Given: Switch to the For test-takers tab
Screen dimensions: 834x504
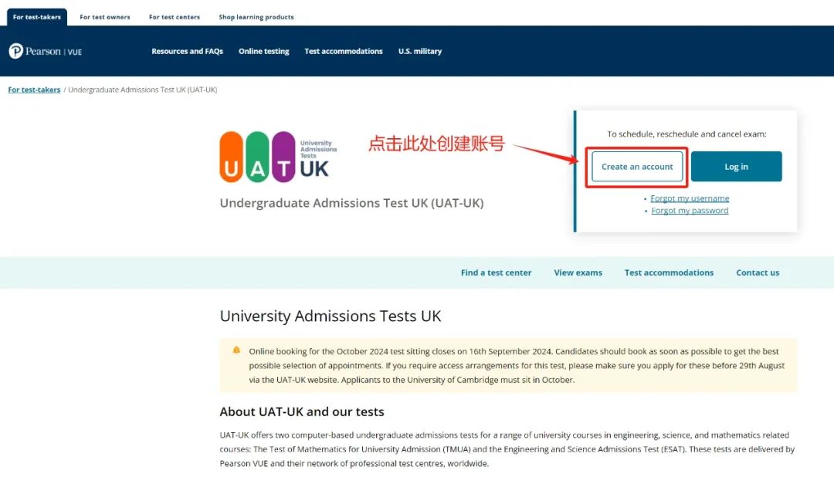Looking at the screenshot, I should pos(37,17).
